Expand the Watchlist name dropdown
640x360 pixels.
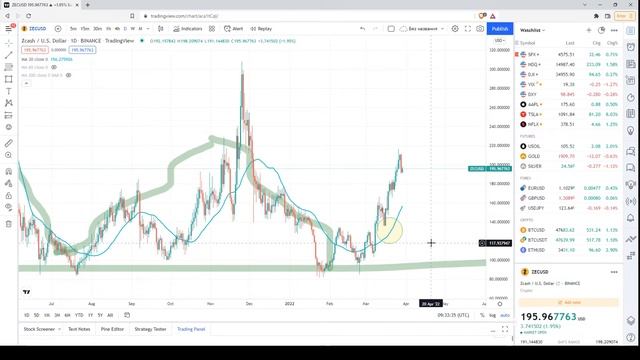pos(532,30)
